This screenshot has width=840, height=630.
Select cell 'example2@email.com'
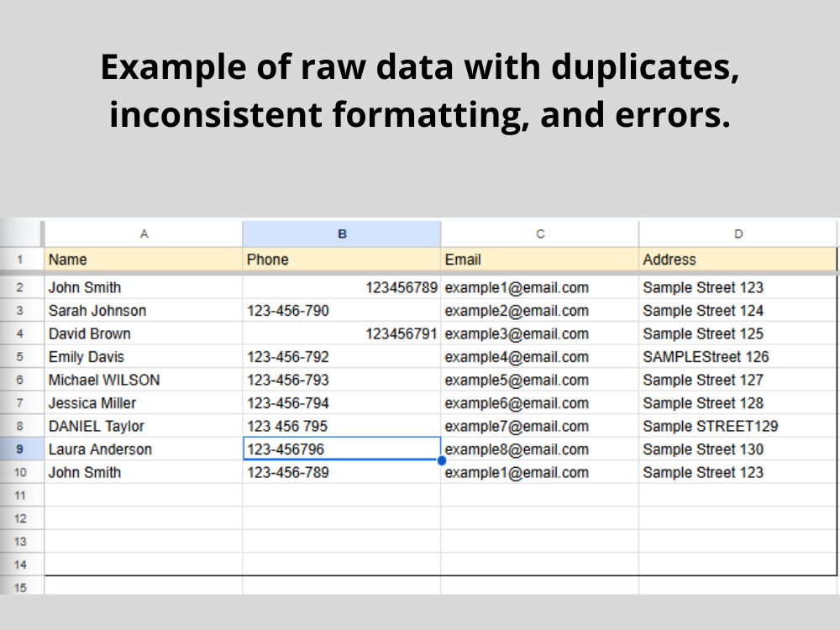[x=540, y=311]
